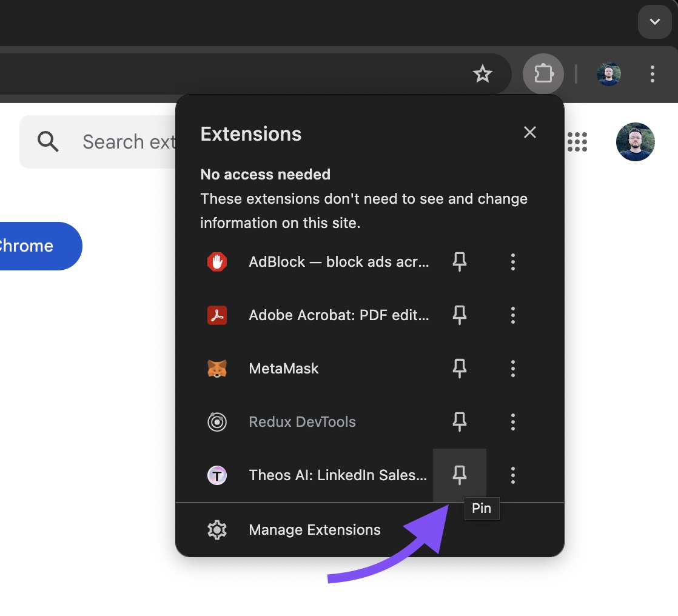Select the MetaMask entry

284,369
